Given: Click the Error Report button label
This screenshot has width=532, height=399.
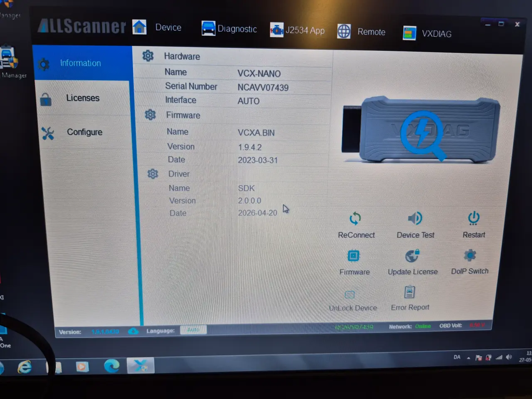Looking at the screenshot, I should click(410, 308).
